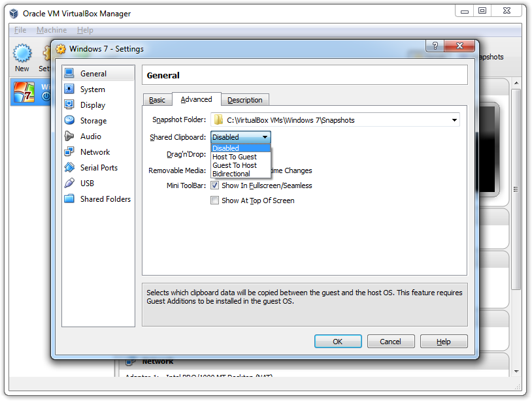
Task: Choose Bidirectional from clipboard list
Action: [x=231, y=174]
